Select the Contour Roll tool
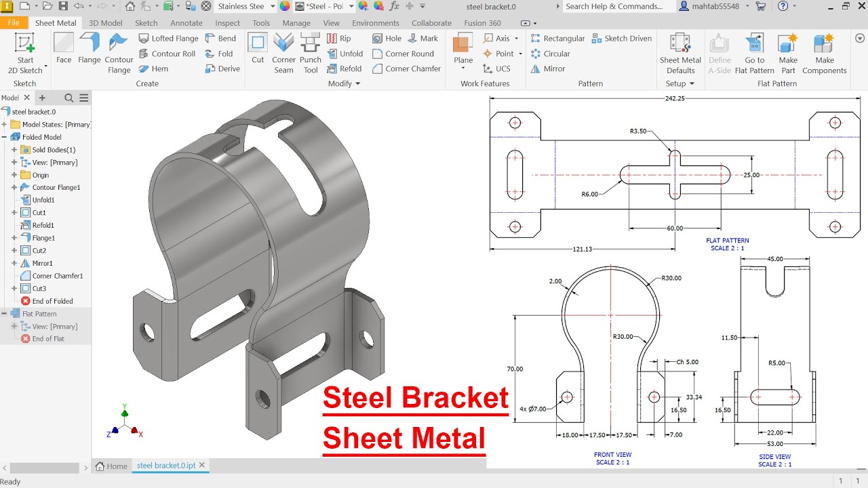 [167, 54]
